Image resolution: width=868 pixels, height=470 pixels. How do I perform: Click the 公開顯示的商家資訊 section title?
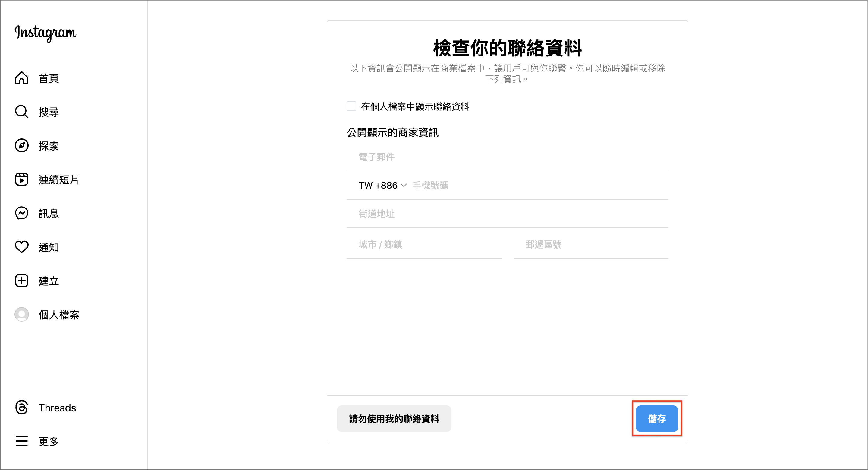(x=392, y=132)
